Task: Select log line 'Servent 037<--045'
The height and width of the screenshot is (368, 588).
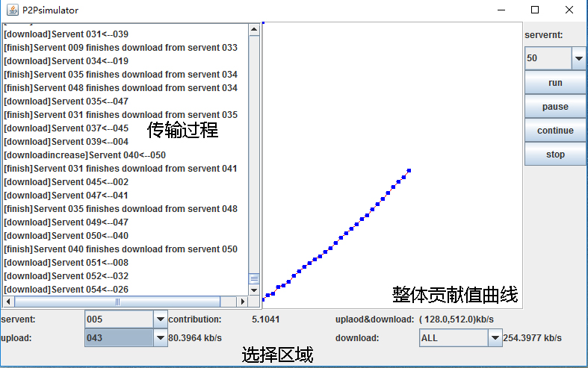Action: [66, 128]
